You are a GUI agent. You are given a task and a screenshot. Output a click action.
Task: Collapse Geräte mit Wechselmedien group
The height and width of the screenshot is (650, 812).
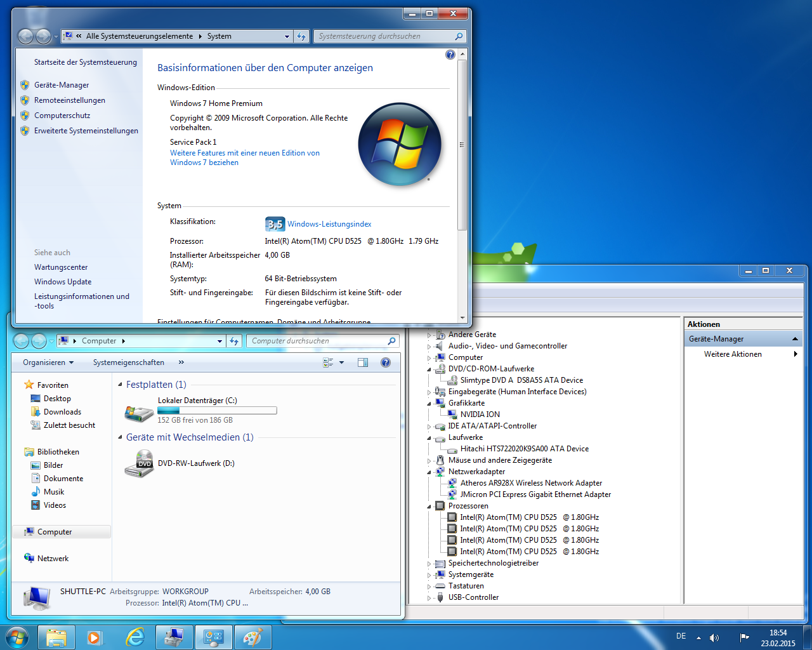[120, 437]
